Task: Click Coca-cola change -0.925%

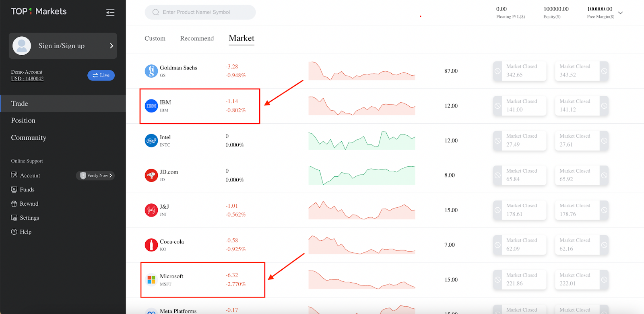Action: click(235, 249)
